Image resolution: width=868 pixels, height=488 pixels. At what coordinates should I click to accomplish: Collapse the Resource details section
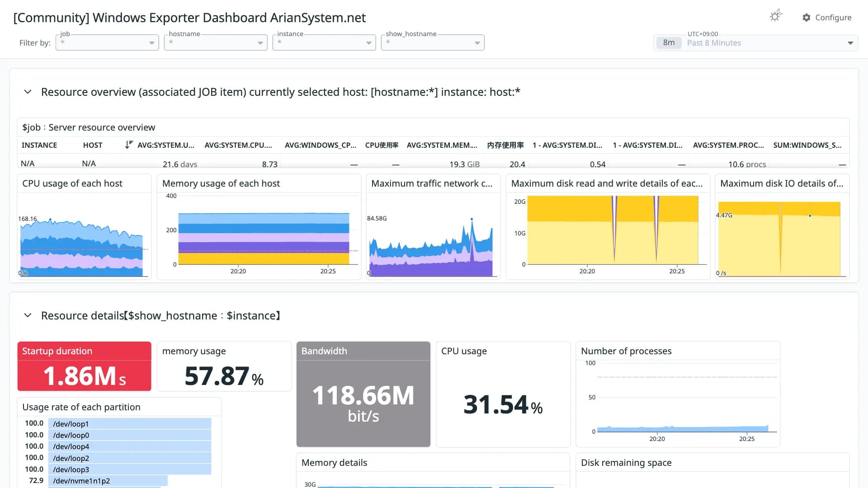pyautogui.click(x=28, y=315)
